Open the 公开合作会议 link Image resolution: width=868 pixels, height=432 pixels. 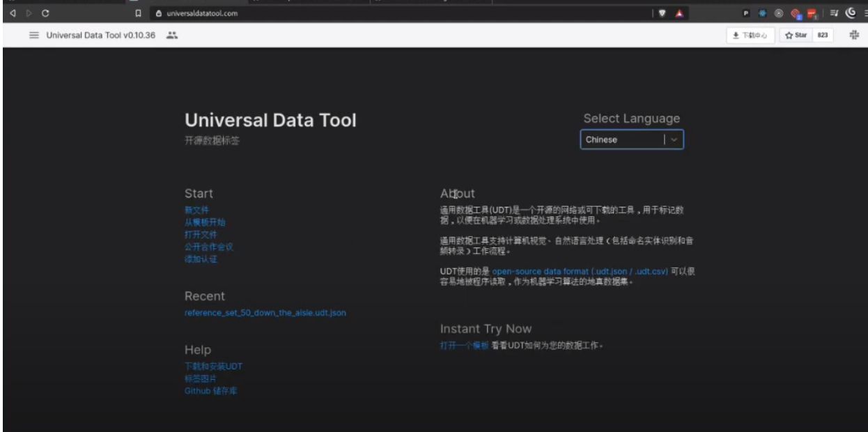tap(209, 247)
